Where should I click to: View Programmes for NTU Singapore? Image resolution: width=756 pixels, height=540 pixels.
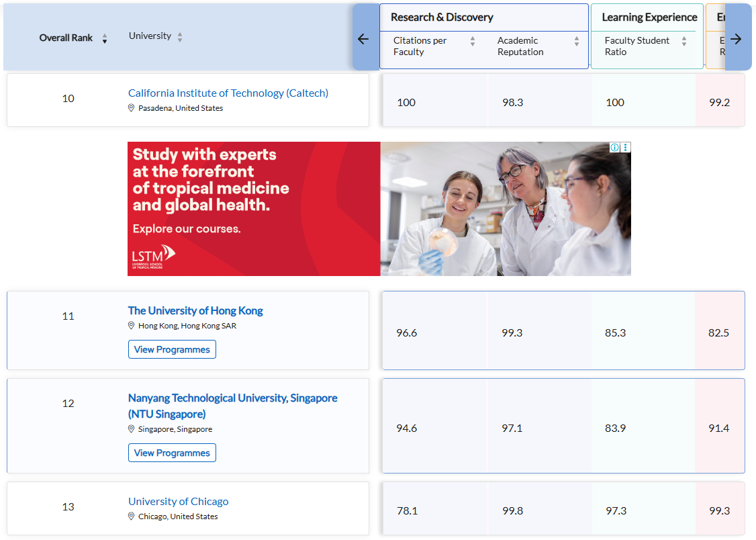172,453
